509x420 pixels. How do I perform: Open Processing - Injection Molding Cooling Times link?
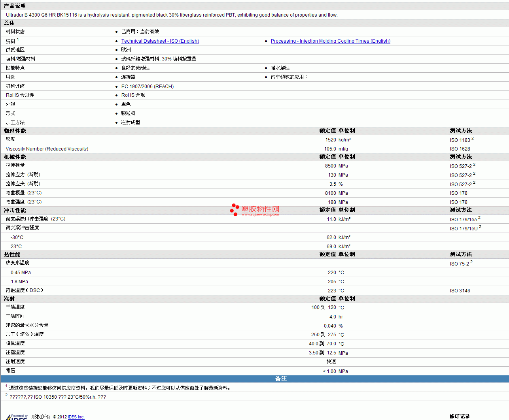pyautogui.click(x=330, y=41)
